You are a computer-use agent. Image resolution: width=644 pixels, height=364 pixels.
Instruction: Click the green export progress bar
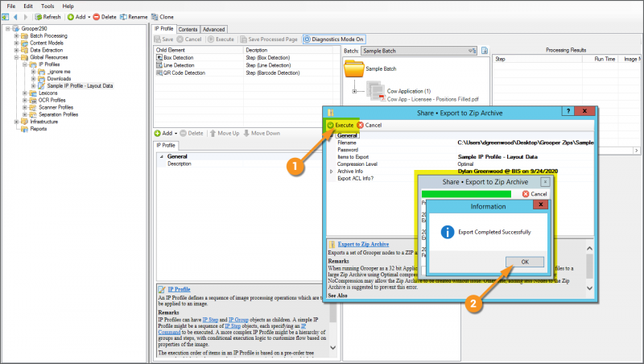tap(466, 194)
